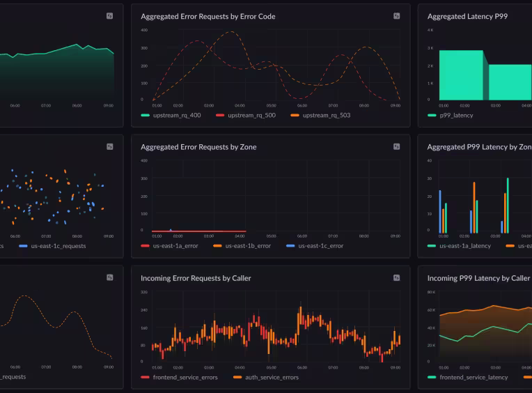
Task: Click the Incoming P99 Latency by Caller title
Action: coord(478,278)
